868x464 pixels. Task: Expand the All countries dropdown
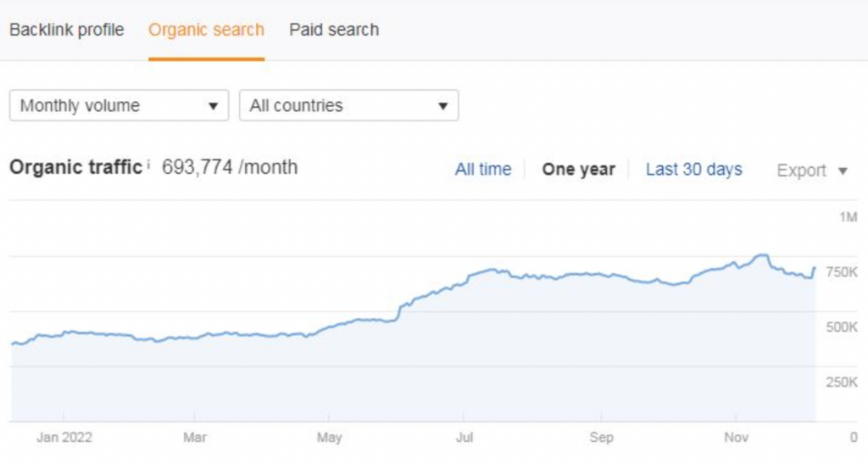(x=348, y=105)
